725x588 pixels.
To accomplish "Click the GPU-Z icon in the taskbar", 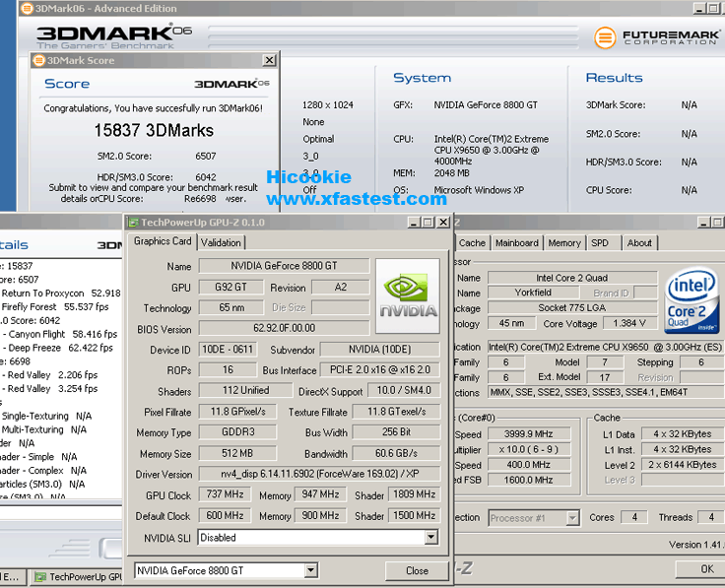I will (40, 577).
